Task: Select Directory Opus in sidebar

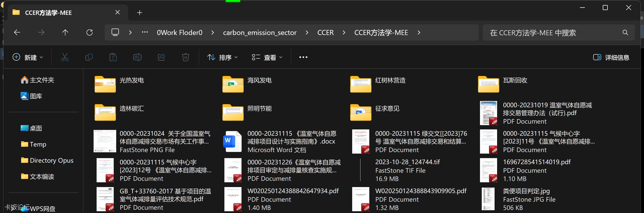Action: click(x=51, y=160)
